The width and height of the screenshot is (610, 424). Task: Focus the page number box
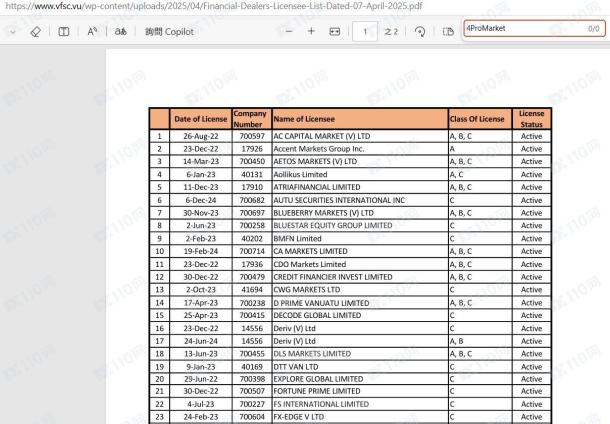click(x=365, y=32)
